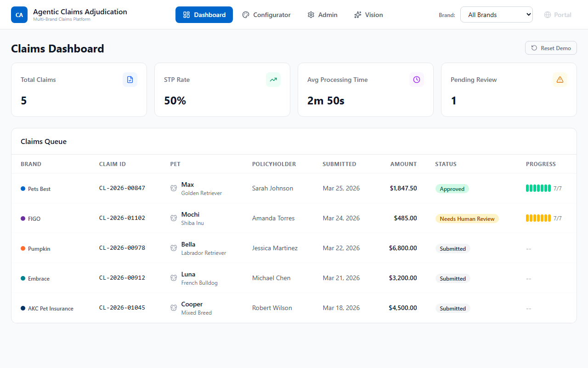Click the green progress bar for Max
Image resolution: width=588 pixels, height=368 pixels.
(538, 188)
